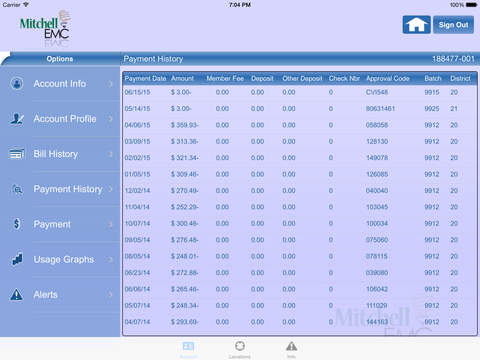Switch to the Locations bottom tab
The image size is (480, 360).
coord(240,350)
